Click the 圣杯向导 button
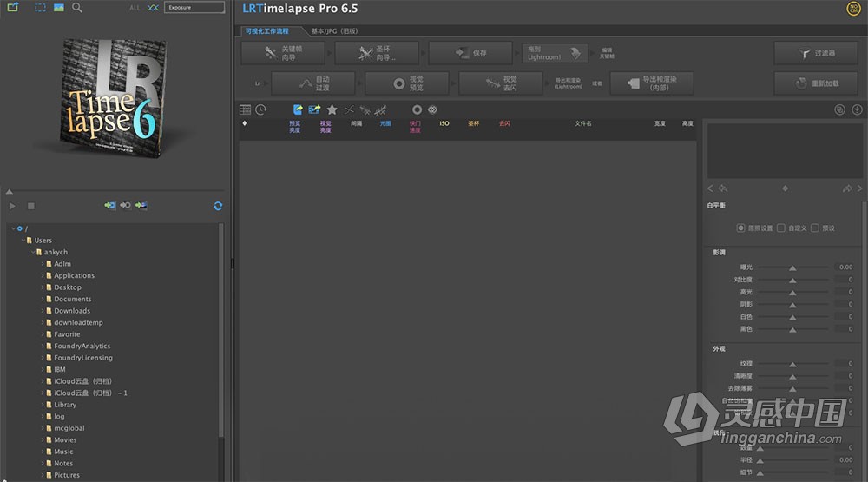 (377, 53)
